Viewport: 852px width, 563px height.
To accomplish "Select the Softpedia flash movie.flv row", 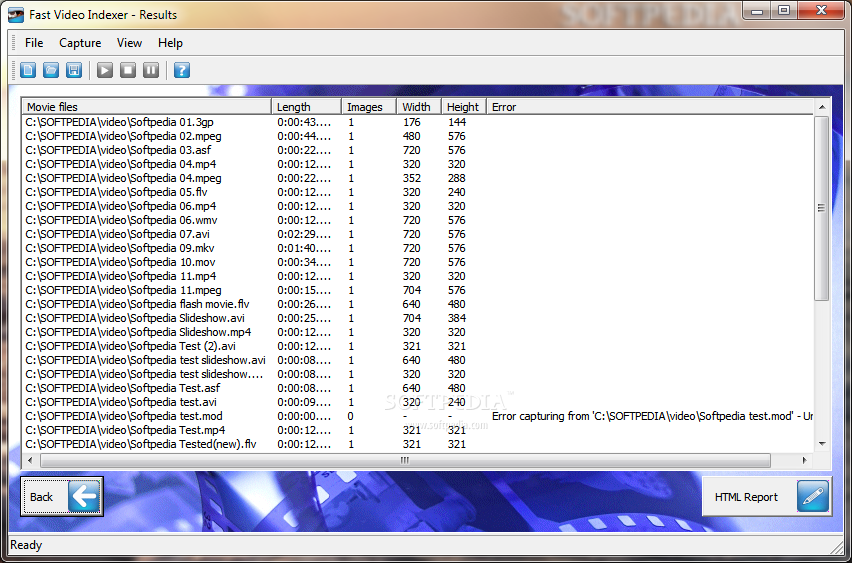I will (x=418, y=304).
